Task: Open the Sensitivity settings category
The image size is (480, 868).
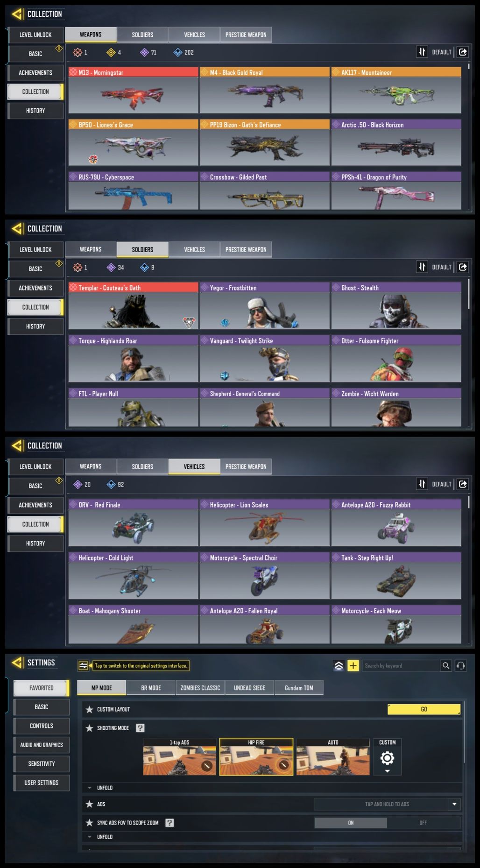Action: (x=42, y=764)
